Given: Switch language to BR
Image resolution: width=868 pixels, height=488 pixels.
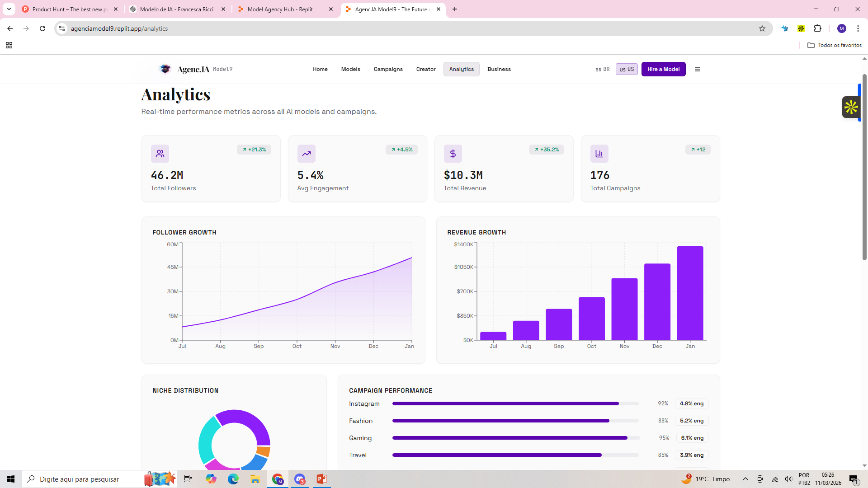Looking at the screenshot, I should tap(603, 69).
